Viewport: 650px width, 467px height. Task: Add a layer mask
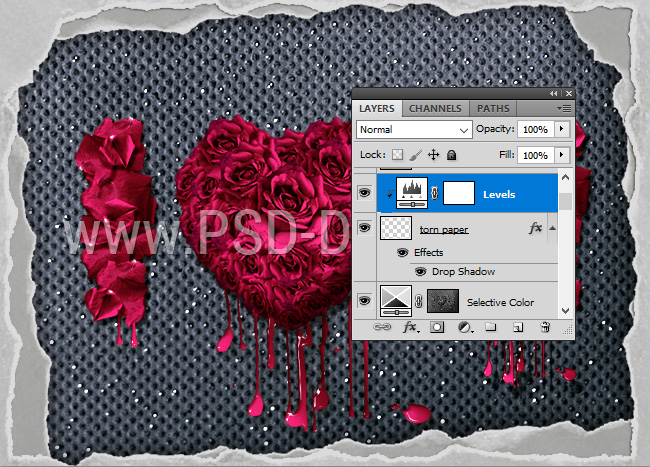[x=437, y=327]
